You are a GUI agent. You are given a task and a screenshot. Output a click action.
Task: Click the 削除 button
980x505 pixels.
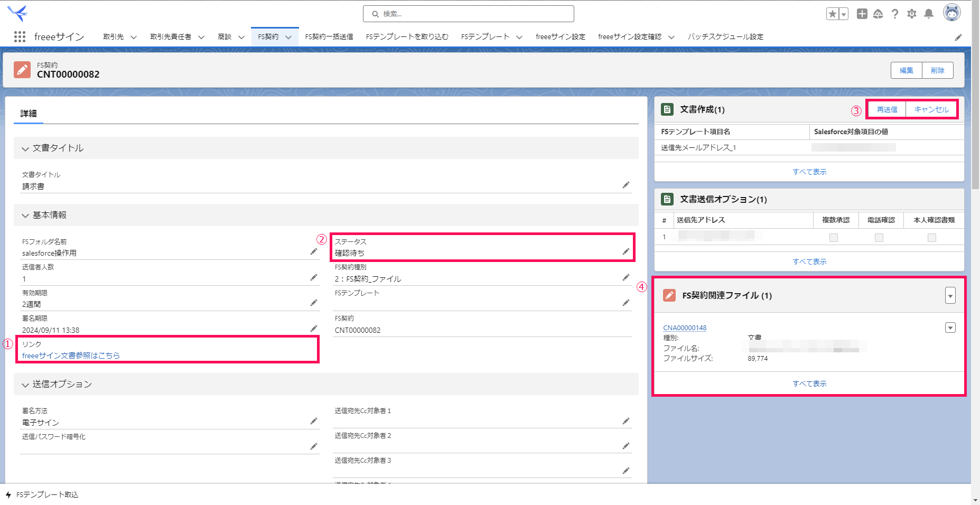click(x=938, y=70)
